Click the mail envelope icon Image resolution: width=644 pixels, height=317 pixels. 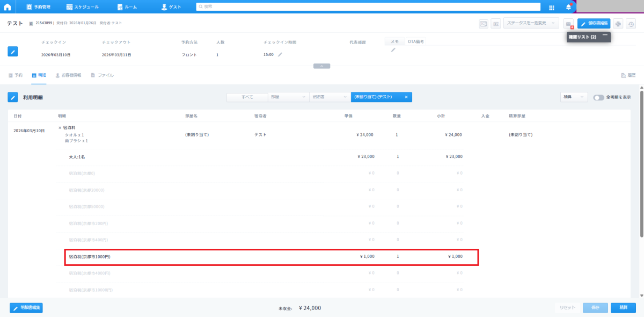point(568,24)
